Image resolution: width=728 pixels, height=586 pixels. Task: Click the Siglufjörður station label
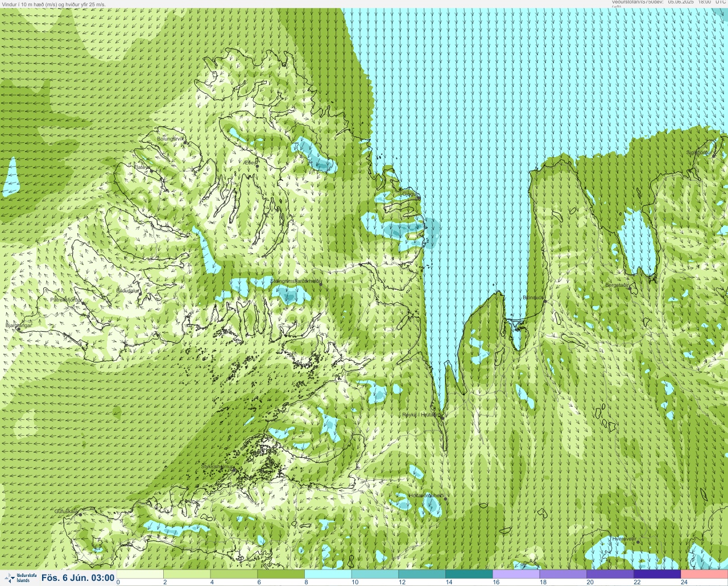699,152
